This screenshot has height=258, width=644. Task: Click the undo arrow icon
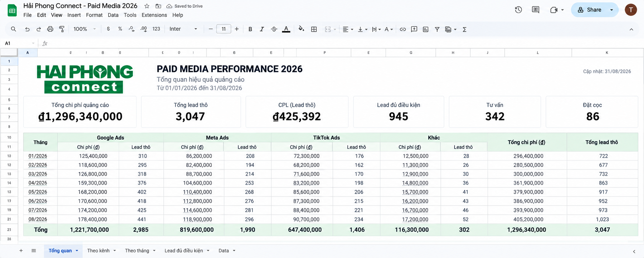[27, 29]
